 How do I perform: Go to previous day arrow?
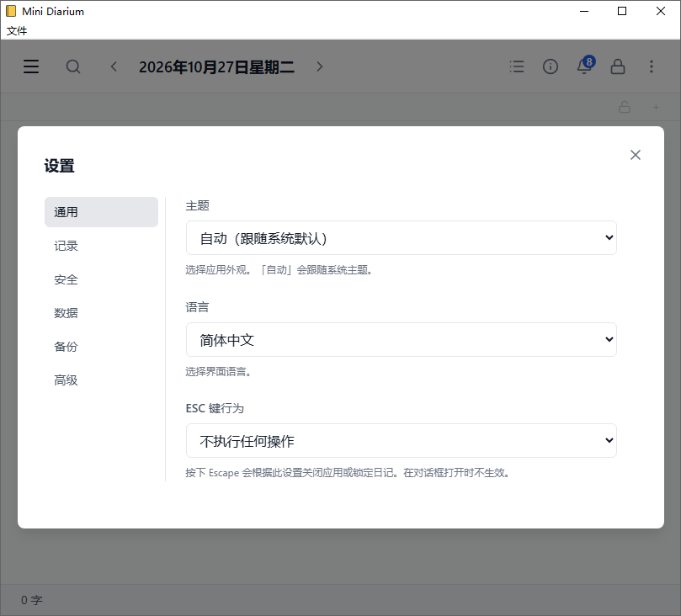[x=114, y=66]
